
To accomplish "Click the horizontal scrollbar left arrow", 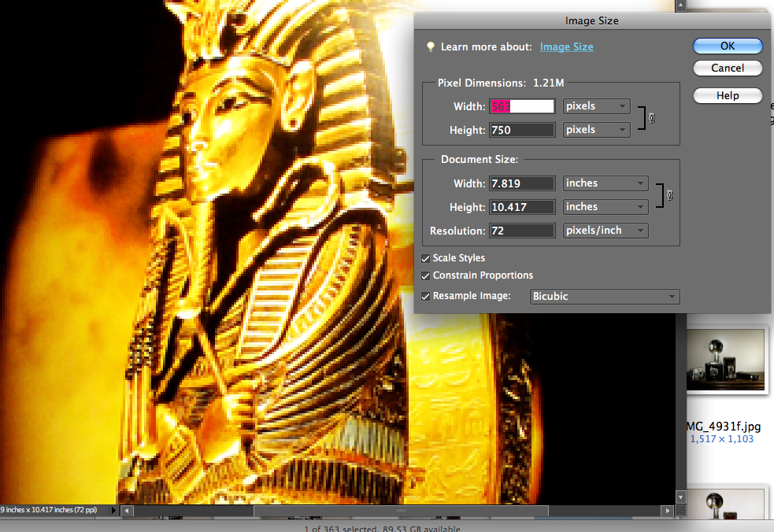I will [x=127, y=511].
